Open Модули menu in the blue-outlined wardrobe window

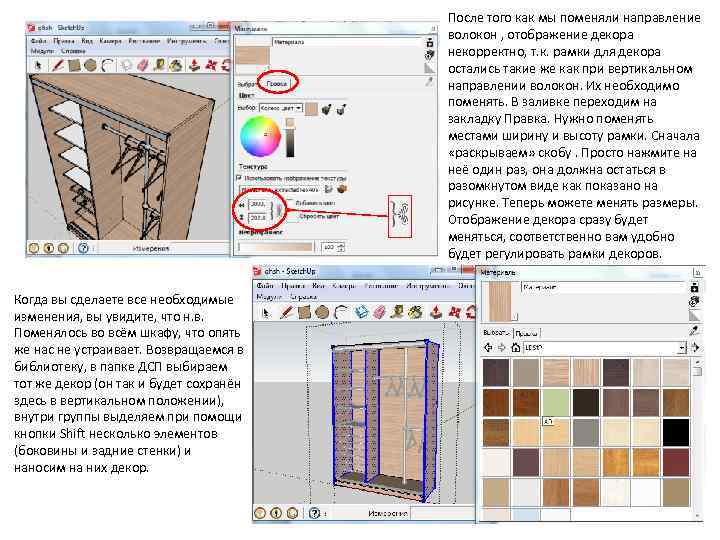pyautogui.click(x=270, y=297)
